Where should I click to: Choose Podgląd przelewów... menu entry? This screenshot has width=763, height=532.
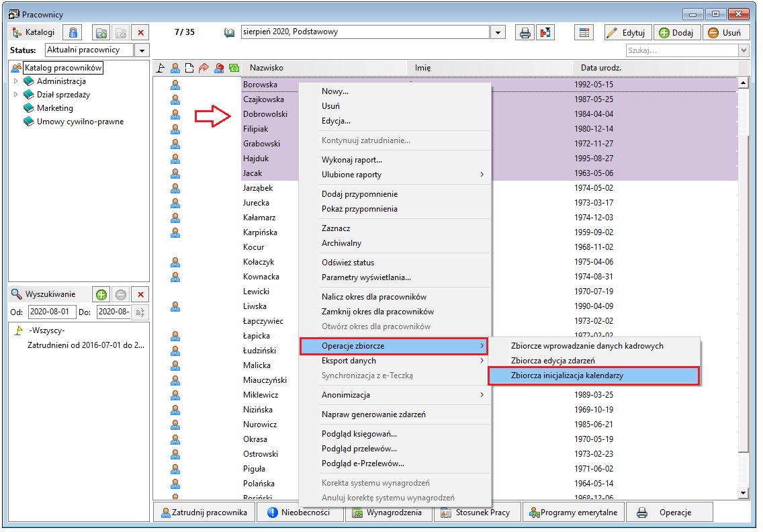point(394,449)
